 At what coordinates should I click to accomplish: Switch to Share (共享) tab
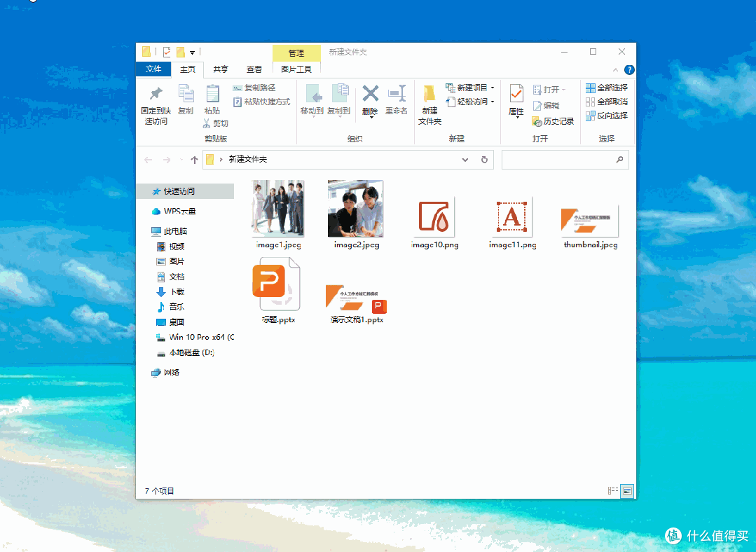pyautogui.click(x=220, y=69)
